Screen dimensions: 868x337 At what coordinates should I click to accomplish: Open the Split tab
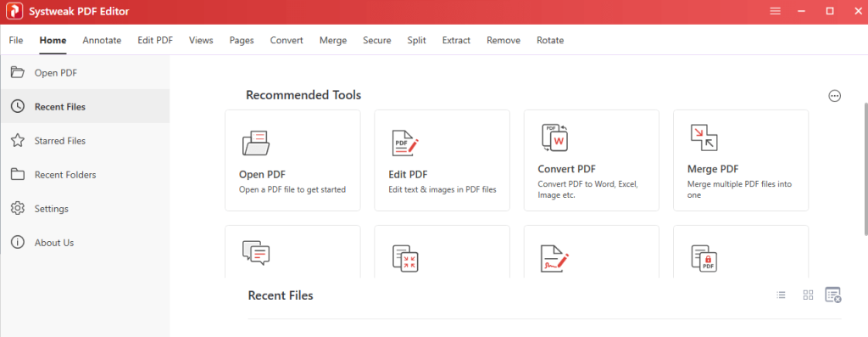(417, 41)
